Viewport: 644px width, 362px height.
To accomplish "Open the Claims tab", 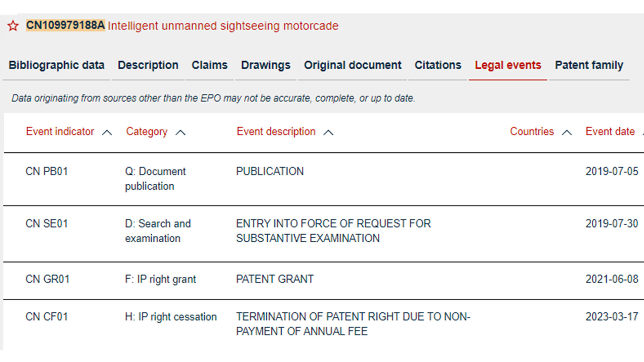I will 209,65.
